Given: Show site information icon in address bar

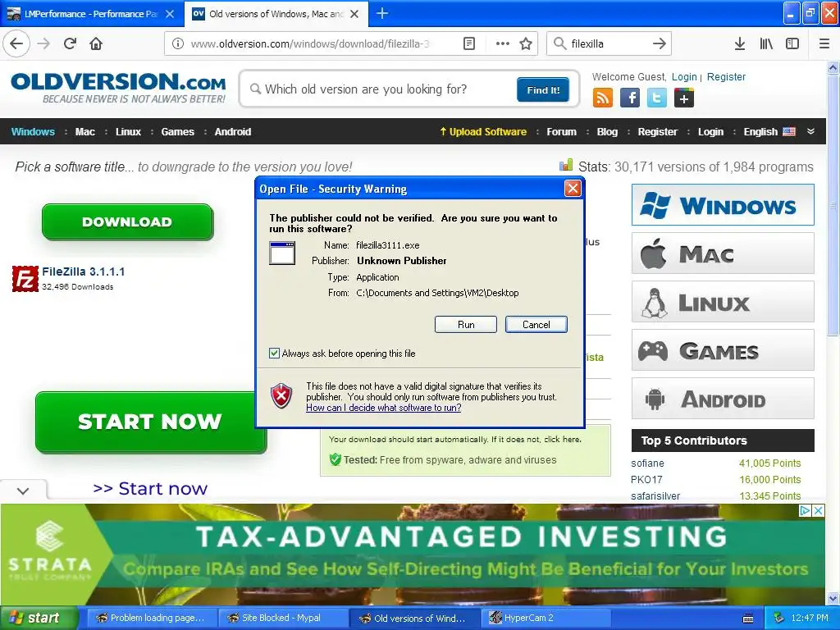Looking at the screenshot, I should [178, 43].
